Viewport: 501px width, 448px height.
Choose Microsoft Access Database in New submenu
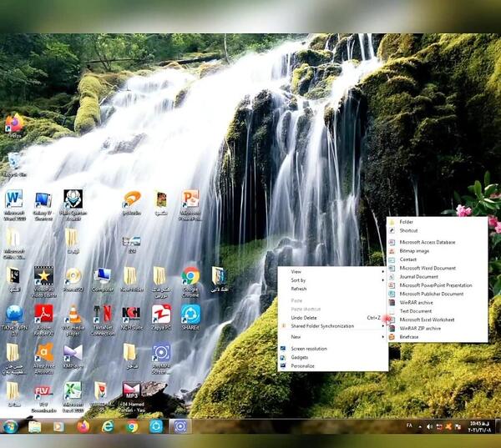point(437,242)
